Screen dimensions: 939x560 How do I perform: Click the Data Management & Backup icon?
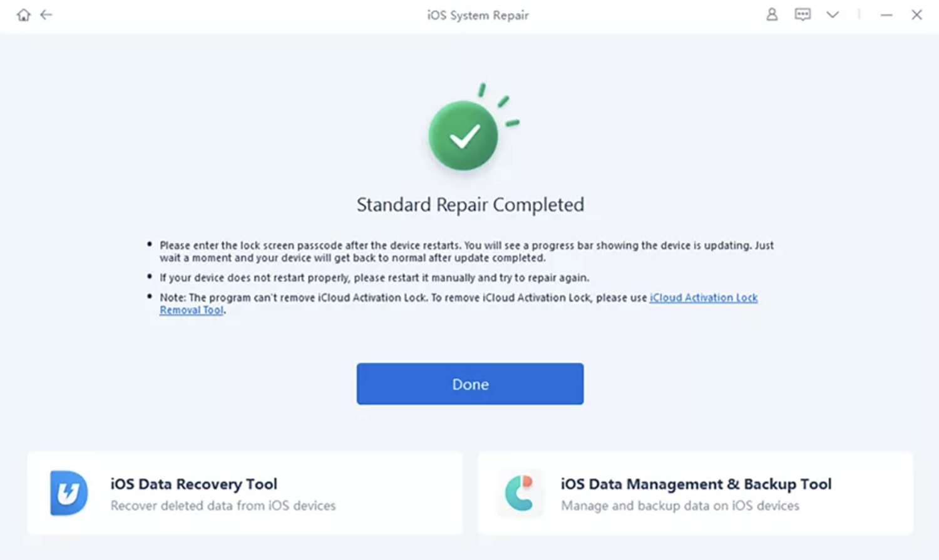pyautogui.click(x=519, y=493)
